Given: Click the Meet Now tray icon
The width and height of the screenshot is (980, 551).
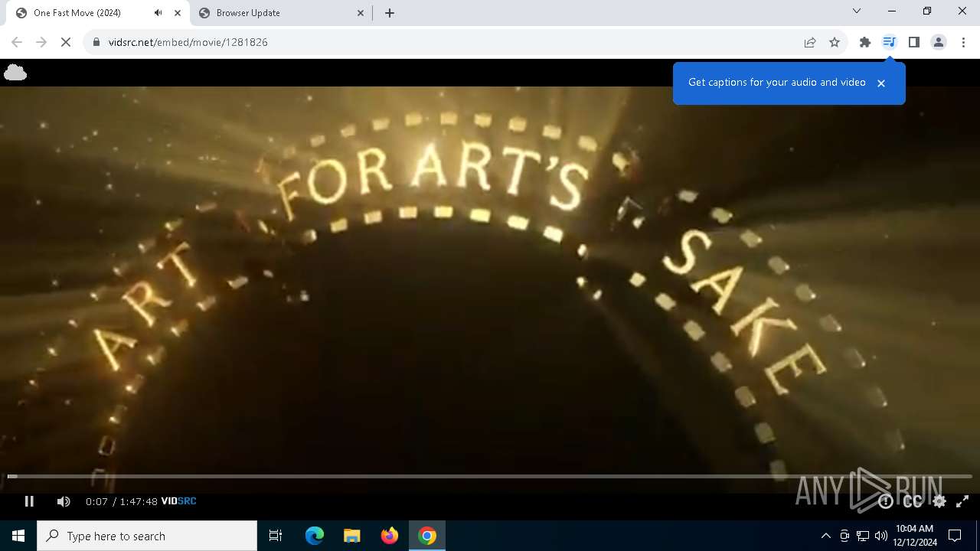Looking at the screenshot, I should (844, 536).
